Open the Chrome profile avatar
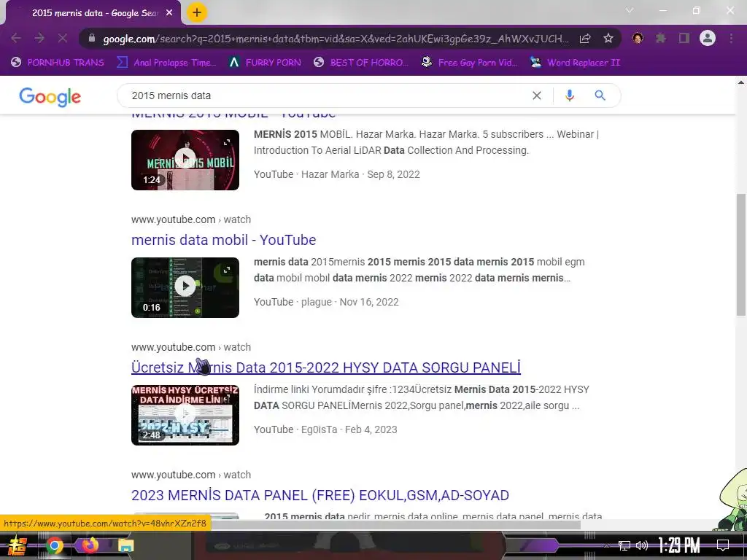 pyautogui.click(x=708, y=38)
